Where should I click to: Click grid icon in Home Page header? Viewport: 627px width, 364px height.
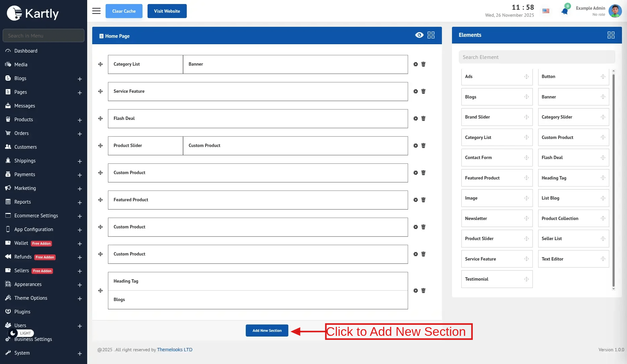click(431, 35)
